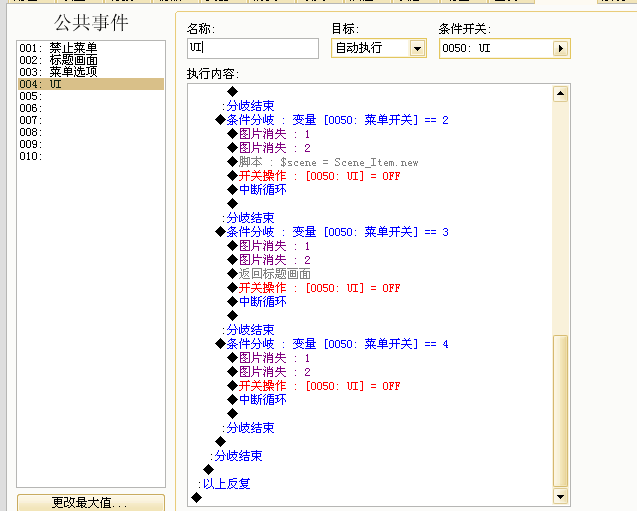This screenshot has height=511, width=637.
Task: Select 图片消失 : 1 under == 2 branch
Action: [269, 134]
